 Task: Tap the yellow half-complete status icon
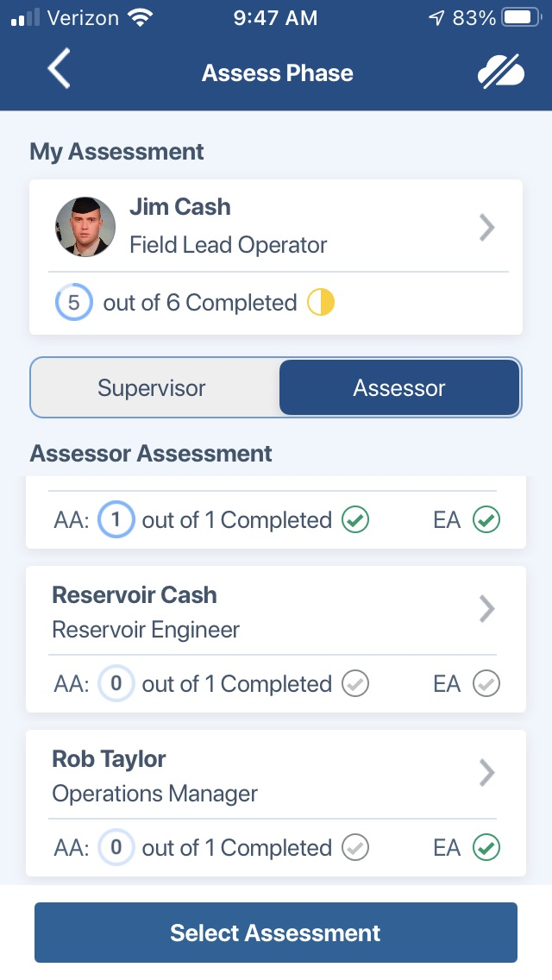click(321, 303)
